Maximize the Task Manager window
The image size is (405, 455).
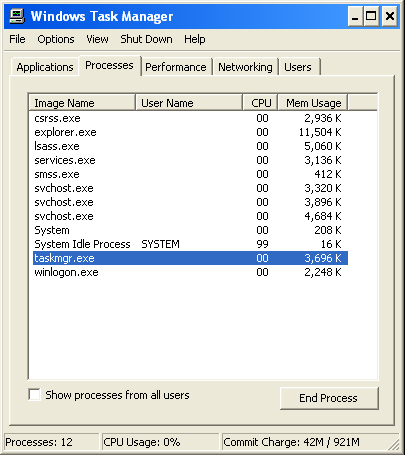pos(371,16)
